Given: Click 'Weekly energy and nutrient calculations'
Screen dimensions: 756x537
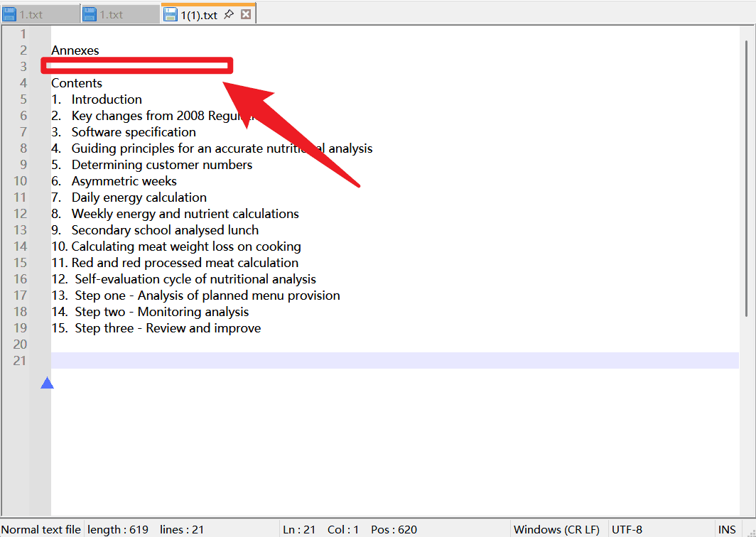Looking at the screenshot, I should (185, 214).
